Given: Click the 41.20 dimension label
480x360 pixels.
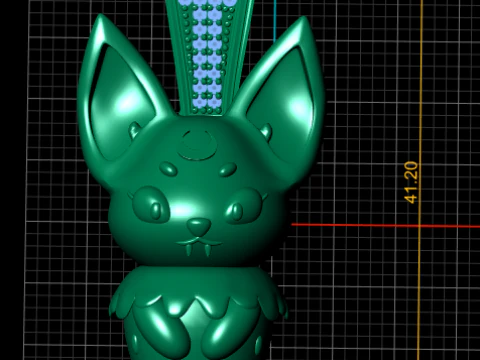Looking at the screenshot, I should 411,182.
